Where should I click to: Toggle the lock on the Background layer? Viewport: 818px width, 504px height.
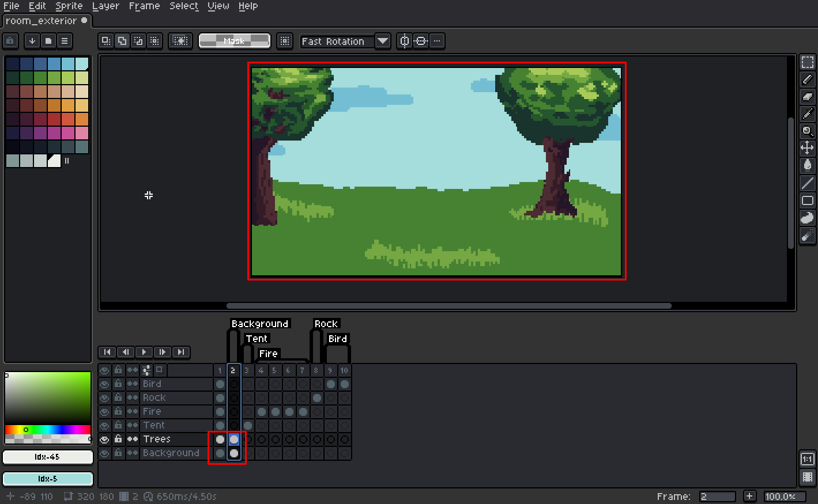click(x=118, y=453)
